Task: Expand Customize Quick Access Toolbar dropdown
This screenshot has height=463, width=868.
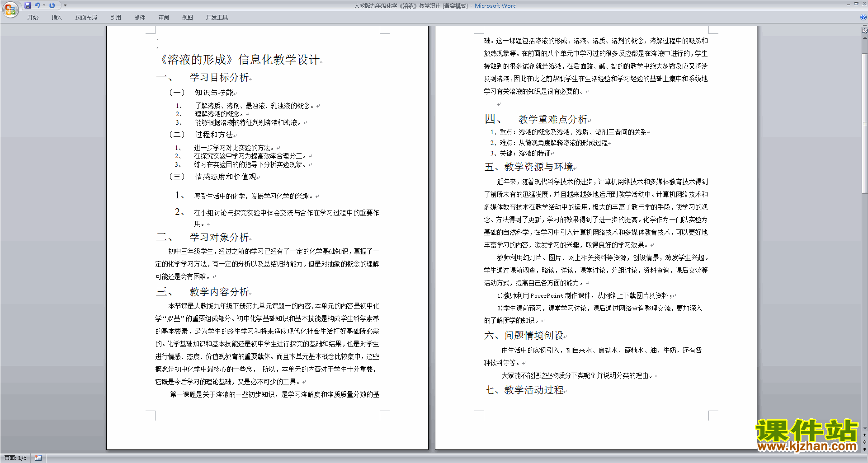Action: pyautogui.click(x=65, y=5)
